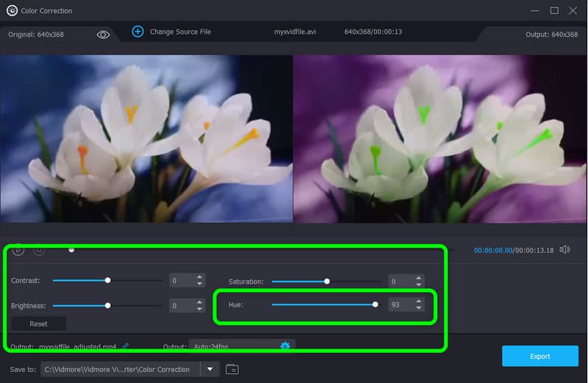Click the Brightness value input field

pyautogui.click(x=180, y=305)
